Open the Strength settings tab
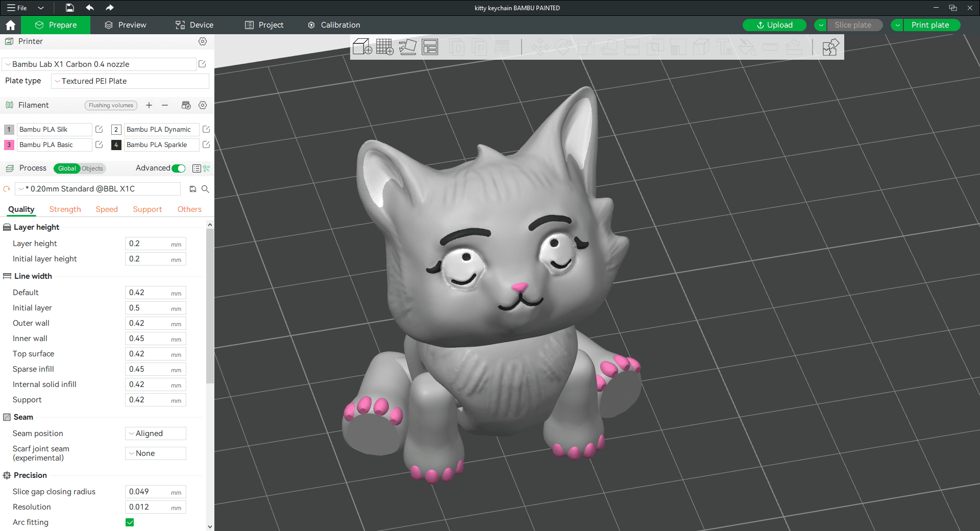 [65, 209]
